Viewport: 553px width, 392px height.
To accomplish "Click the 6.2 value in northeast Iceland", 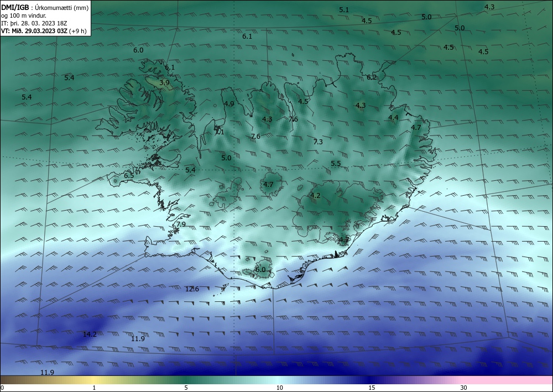I will click(372, 77).
